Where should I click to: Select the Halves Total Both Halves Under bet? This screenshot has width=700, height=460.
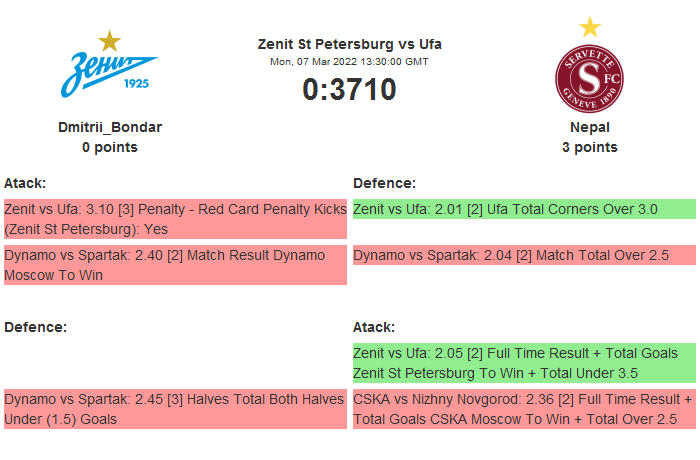tap(175, 409)
